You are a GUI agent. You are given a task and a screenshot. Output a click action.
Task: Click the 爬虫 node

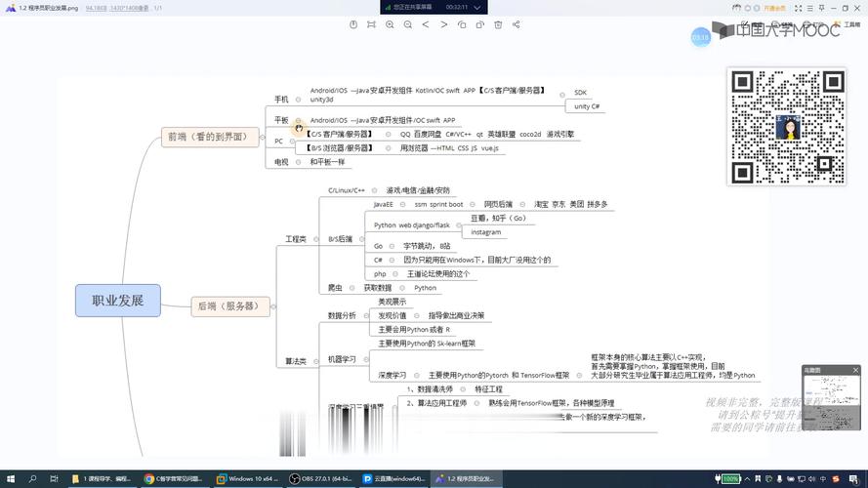pos(335,288)
